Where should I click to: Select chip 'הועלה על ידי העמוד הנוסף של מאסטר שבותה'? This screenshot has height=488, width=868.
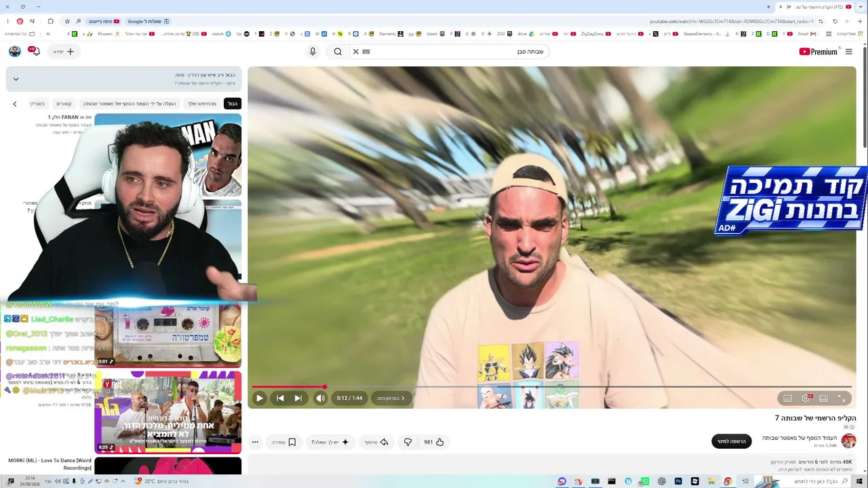tap(130, 104)
